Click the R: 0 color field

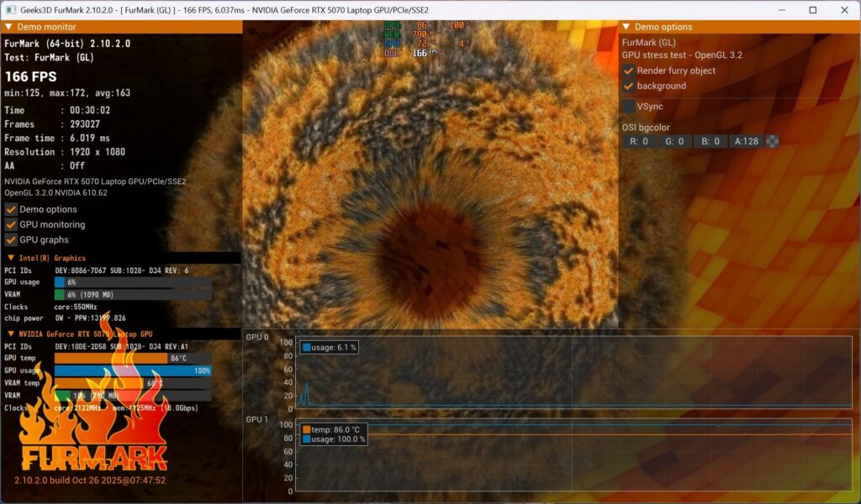(639, 141)
